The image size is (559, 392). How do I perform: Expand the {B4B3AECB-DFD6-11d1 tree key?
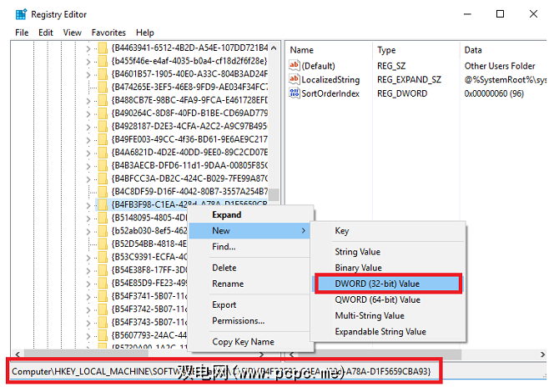(88, 166)
